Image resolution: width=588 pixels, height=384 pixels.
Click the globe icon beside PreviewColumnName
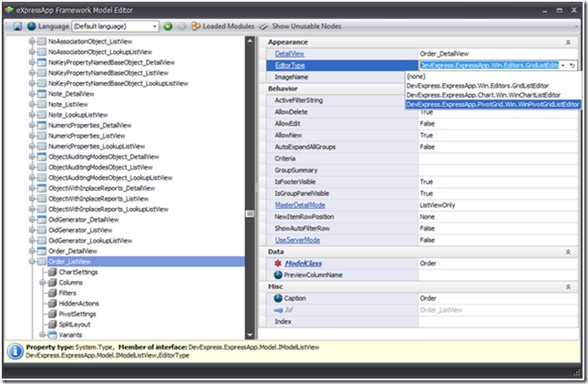(278, 275)
